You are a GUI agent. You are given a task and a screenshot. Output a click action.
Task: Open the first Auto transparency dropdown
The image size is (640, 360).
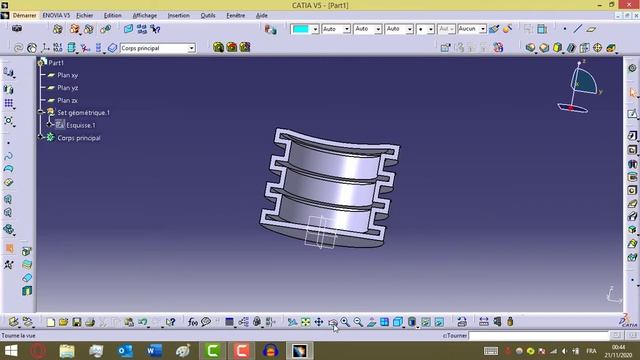point(347,29)
